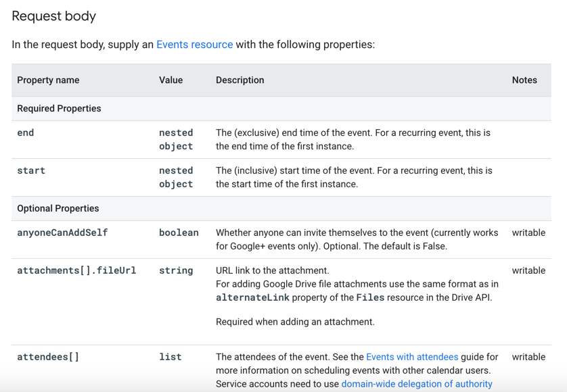Click the alternateLink code text

tap(252, 297)
